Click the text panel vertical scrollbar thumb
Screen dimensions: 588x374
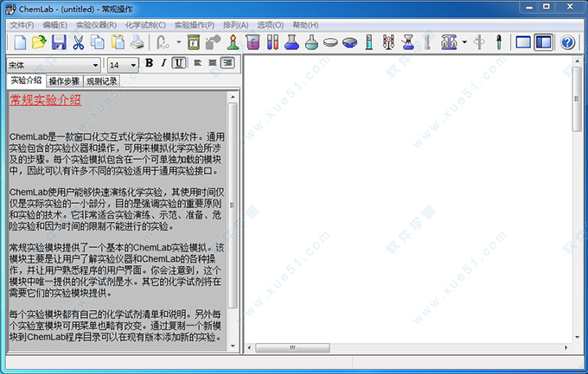[233, 206]
